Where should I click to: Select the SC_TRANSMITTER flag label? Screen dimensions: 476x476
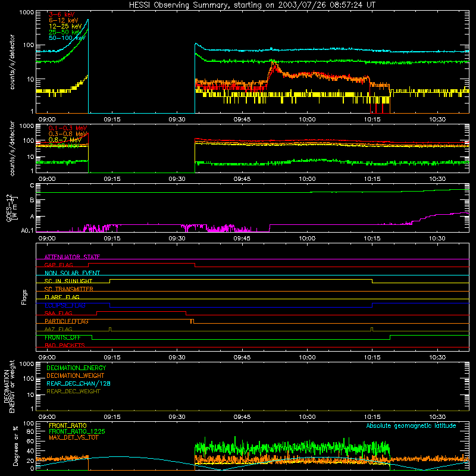click(68, 289)
